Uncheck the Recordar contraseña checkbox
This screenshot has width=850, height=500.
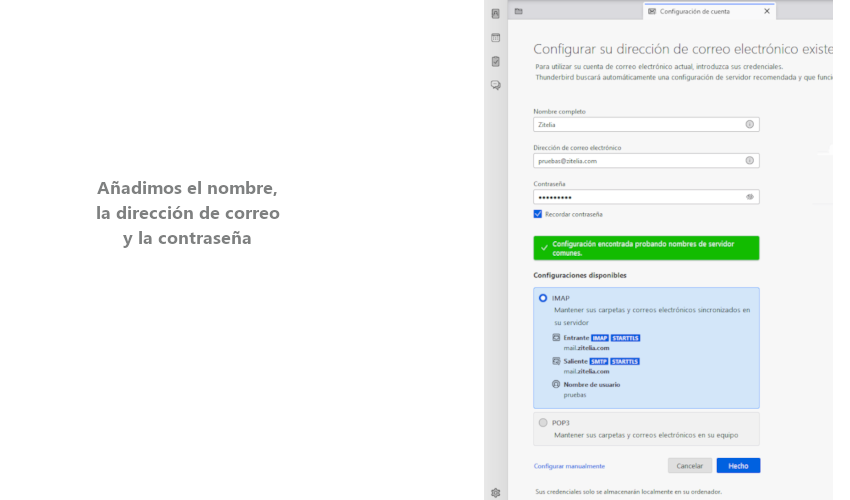click(x=538, y=214)
